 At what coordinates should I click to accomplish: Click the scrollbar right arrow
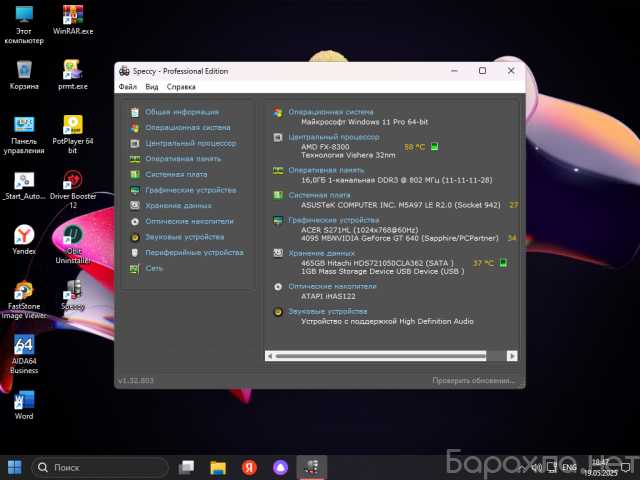point(512,356)
